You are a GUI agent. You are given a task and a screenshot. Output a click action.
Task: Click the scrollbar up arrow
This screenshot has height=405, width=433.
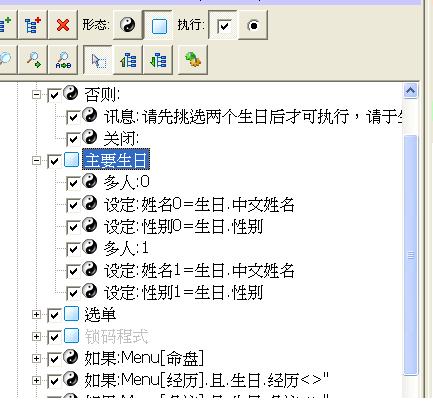pyautogui.click(x=410, y=91)
